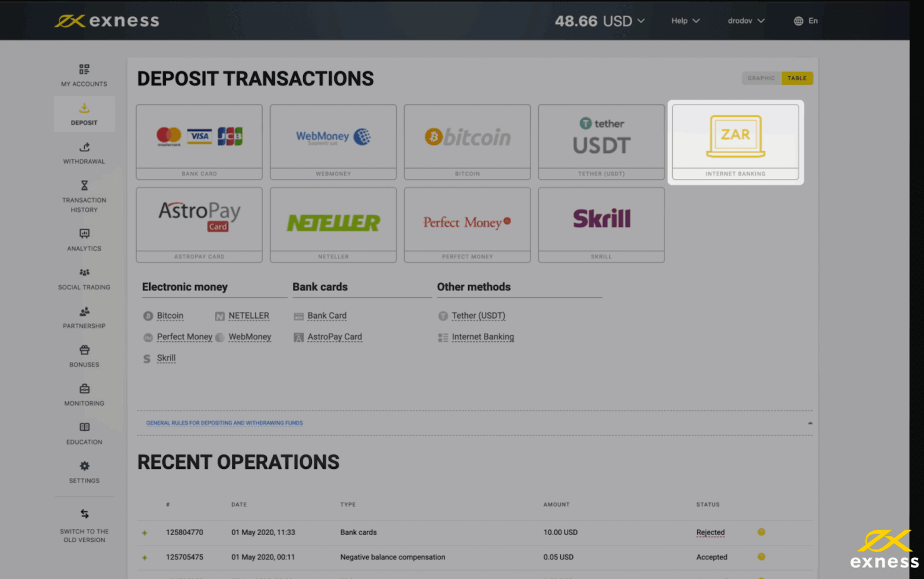Open the drodov account dropdown
Image resolution: width=924 pixels, height=579 pixels.
pyautogui.click(x=746, y=21)
